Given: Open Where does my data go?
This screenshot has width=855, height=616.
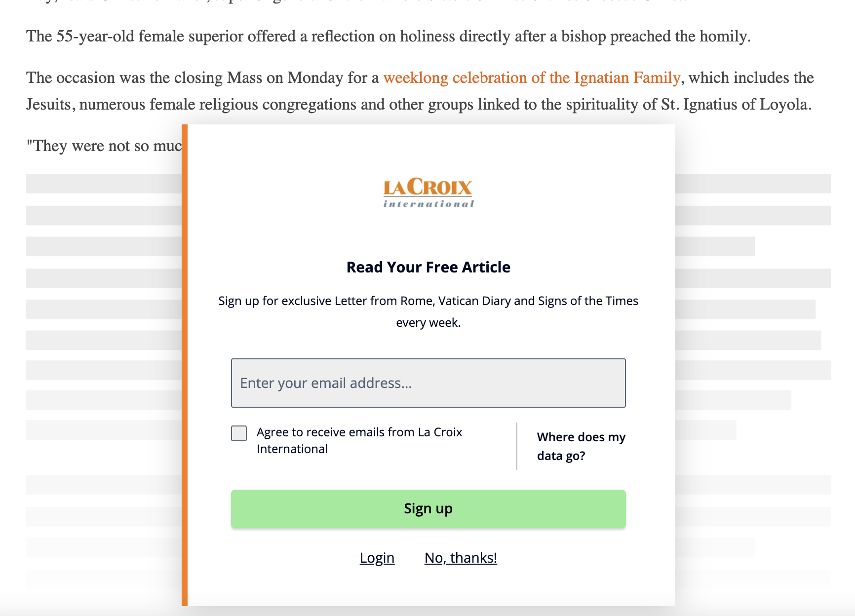Looking at the screenshot, I should pyautogui.click(x=581, y=446).
